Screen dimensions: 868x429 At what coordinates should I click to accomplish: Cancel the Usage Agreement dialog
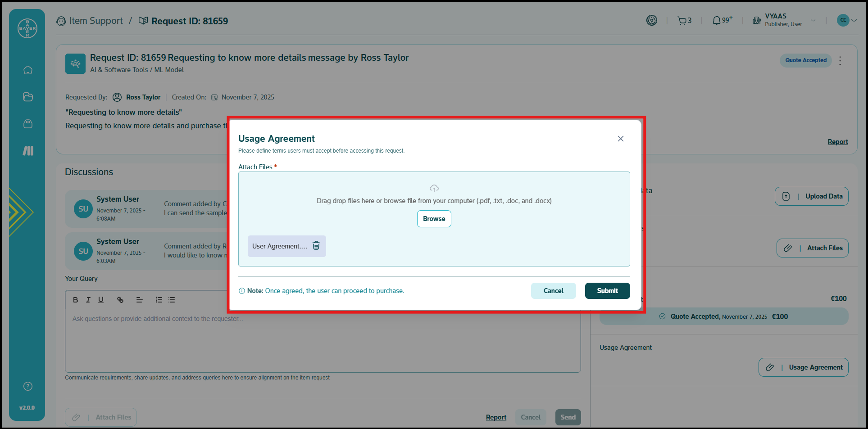553,291
